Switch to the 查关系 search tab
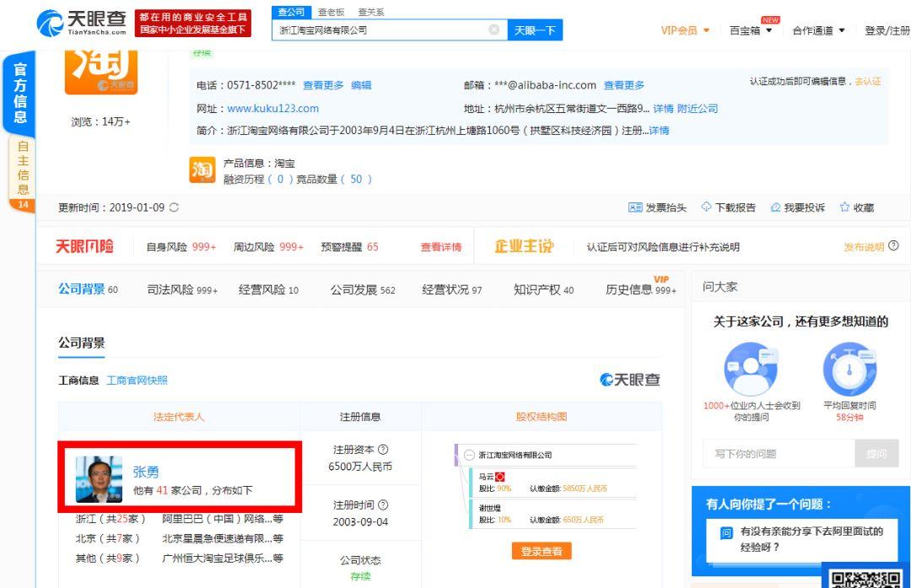 [x=371, y=12]
